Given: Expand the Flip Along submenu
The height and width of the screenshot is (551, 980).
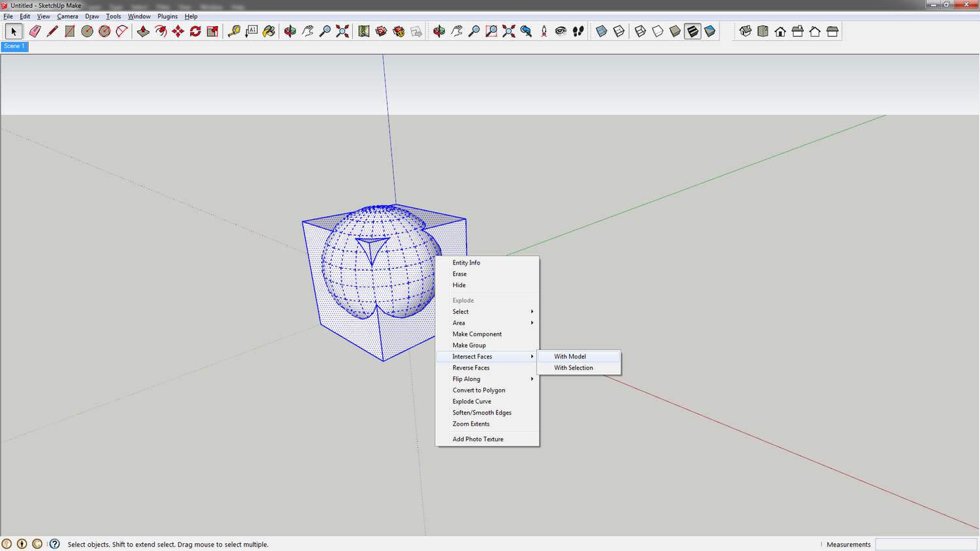Looking at the screenshot, I should [x=466, y=379].
